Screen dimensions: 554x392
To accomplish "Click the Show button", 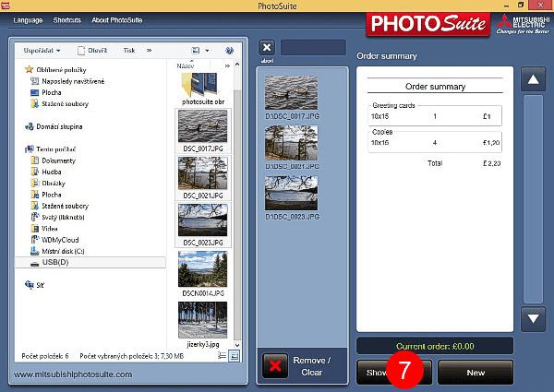I will 394,373.
